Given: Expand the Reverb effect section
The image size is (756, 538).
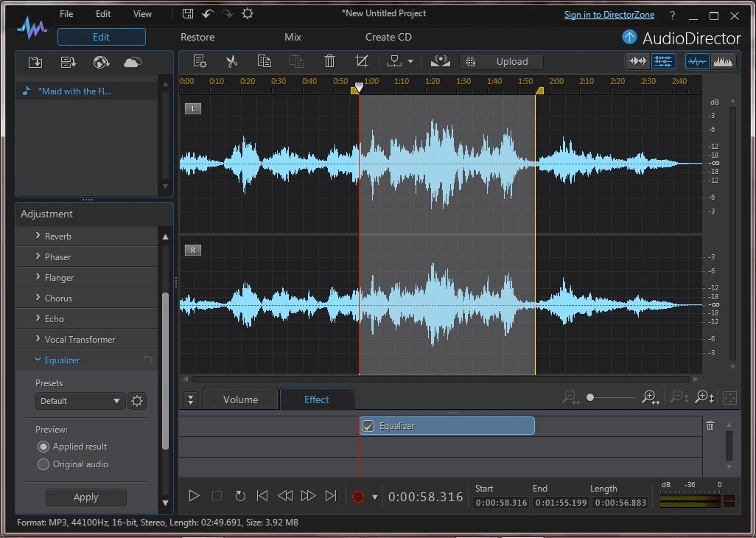Looking at the screenshot, I should (x=59, y=237).
